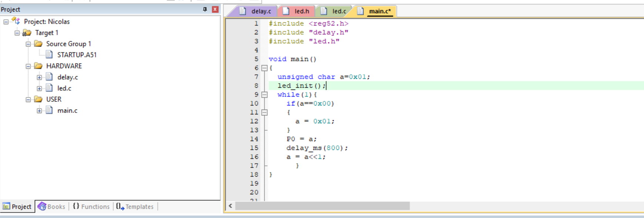This screenshot has height=218, width=644.
Task: Select the main.c* editor tab
Action: (375, 11)
